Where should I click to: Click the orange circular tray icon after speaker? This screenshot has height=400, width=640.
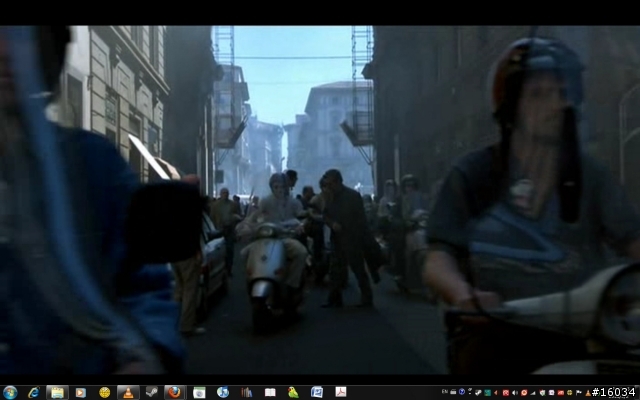[524, 393]
